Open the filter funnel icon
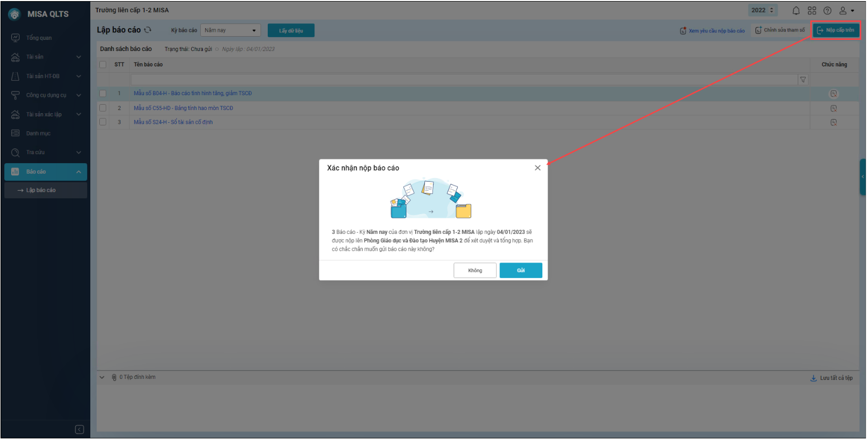Viewport: 868px width, 440px height. 803,80
